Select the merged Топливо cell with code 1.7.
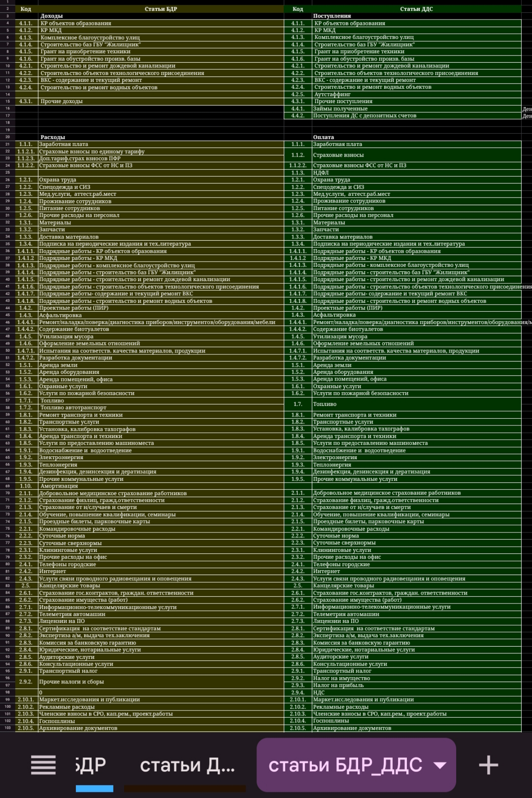532x798 pixels. click(x=416, y=404)
